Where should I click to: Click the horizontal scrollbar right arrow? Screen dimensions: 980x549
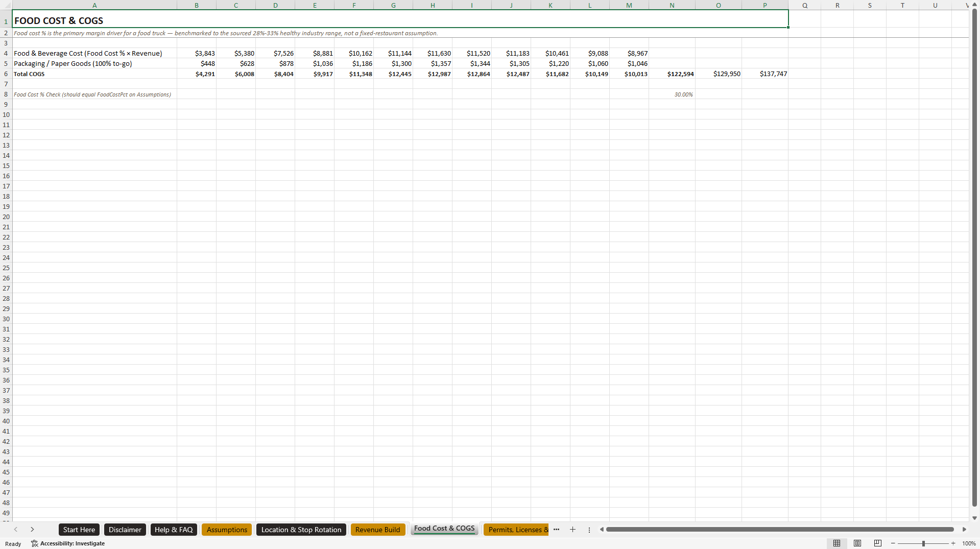coord(964,530)
